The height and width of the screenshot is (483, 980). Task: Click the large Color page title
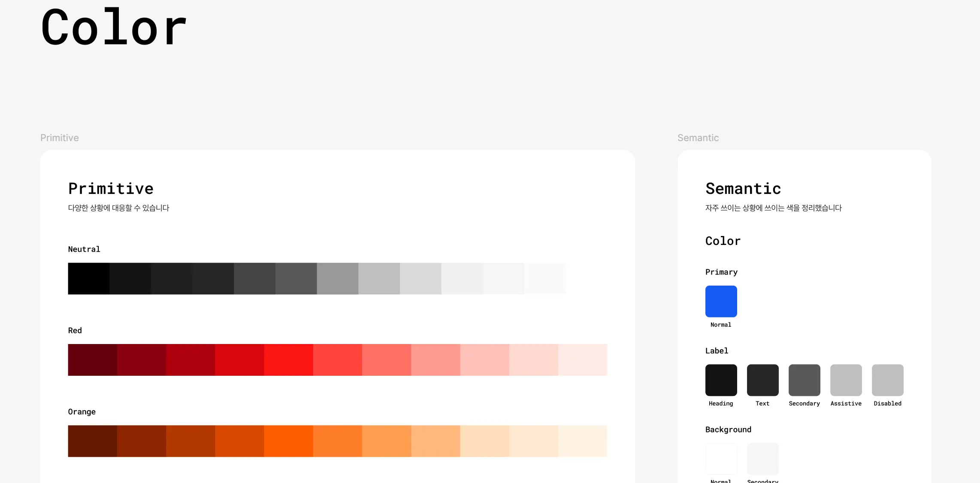pyautogui.click(x=114, y=27)
